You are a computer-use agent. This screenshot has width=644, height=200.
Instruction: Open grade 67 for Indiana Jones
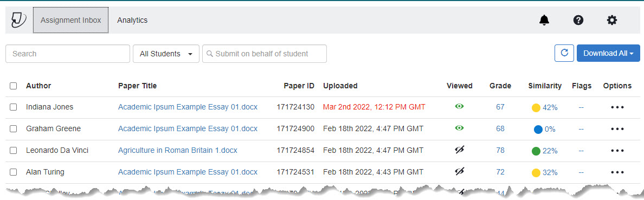pos(500,107)
